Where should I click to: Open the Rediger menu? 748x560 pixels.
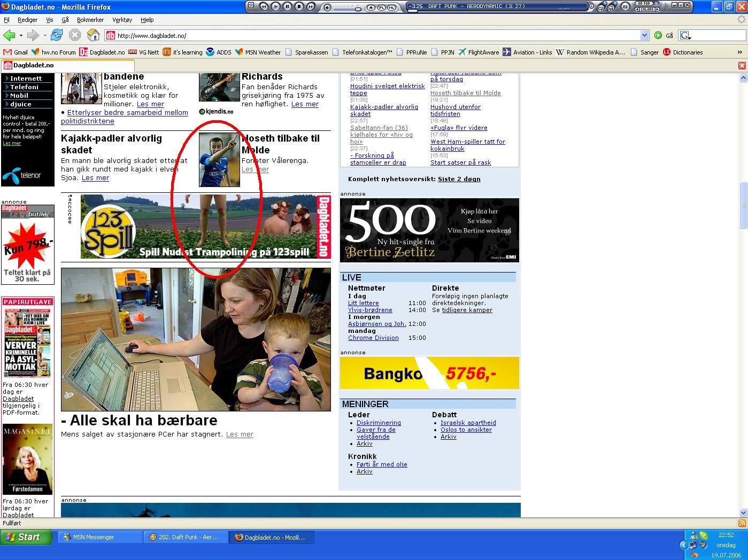click(x=28, y=20)
